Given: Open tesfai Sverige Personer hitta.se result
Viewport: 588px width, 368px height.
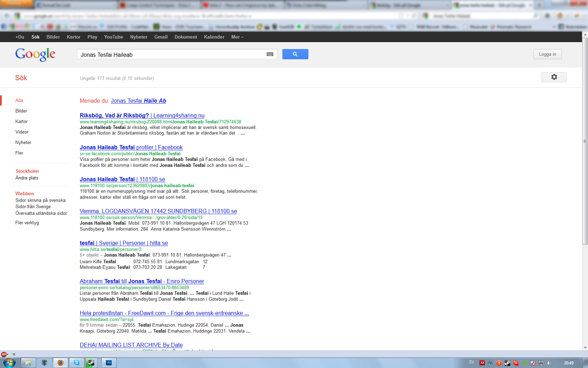Looking at the screenshot, I should (124, 243).
